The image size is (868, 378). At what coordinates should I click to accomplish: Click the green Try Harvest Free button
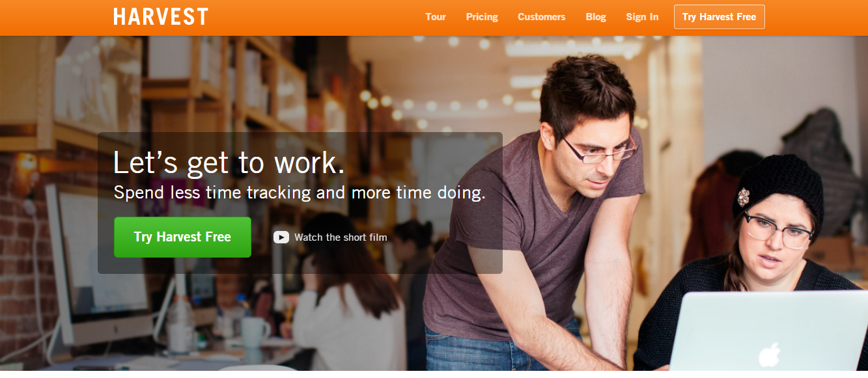point(182,237)
